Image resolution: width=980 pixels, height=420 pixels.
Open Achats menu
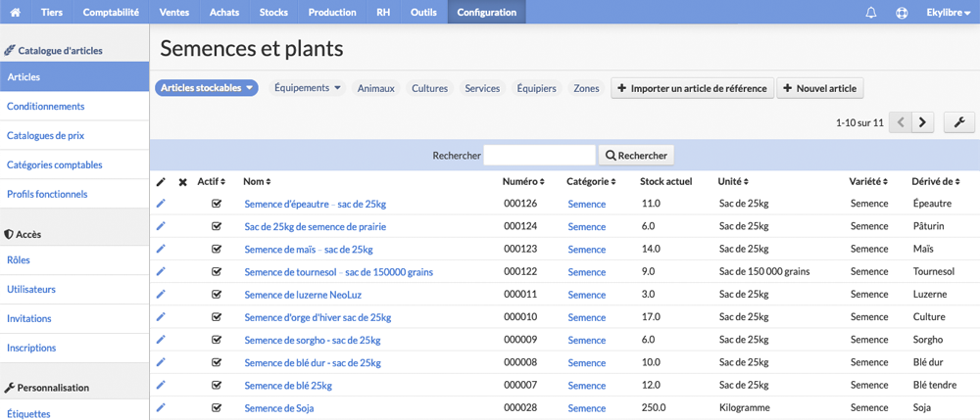(x=225, y=12)
